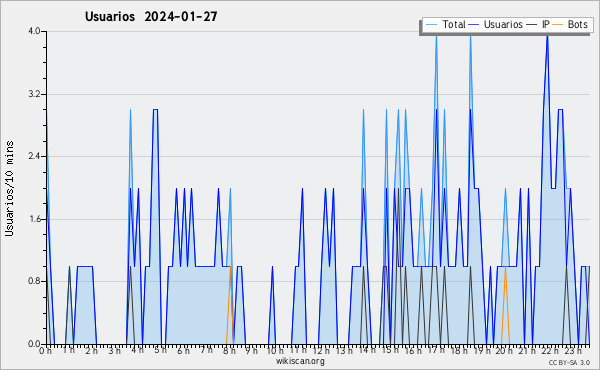Image resolution: width=600 pixels, height=370 pixels.
Task: Click the '2.4' y-axis tick label
Action: point(34,156)
